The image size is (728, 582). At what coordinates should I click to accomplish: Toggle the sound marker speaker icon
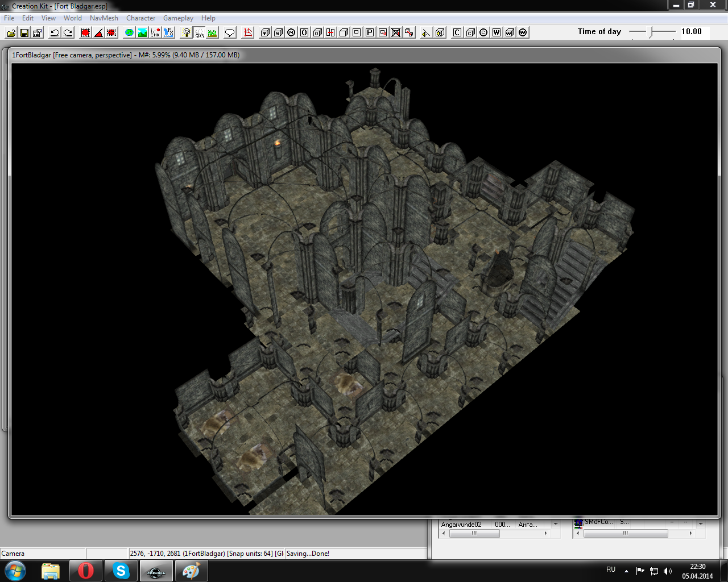click(426, 32)
